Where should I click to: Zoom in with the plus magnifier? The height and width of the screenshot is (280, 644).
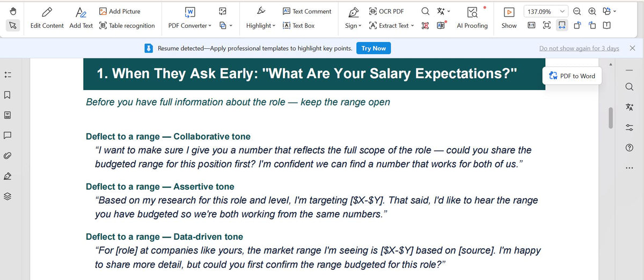point(592,11)
